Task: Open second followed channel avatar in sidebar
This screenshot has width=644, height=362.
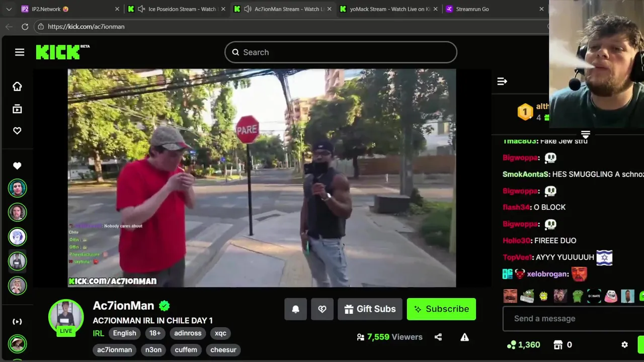Action: pos(17,212)
